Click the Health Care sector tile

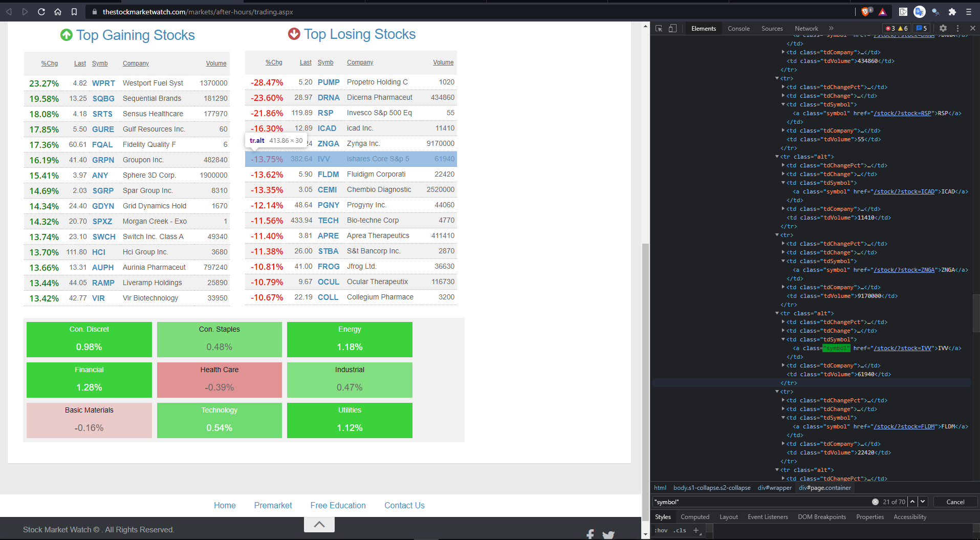pyautogui.click(x=220, y=380)
